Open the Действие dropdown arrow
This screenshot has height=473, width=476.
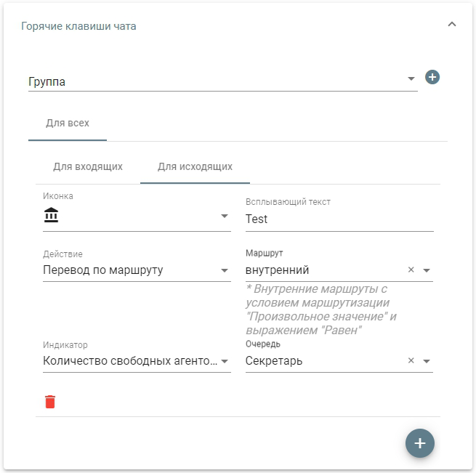(225, 270)
